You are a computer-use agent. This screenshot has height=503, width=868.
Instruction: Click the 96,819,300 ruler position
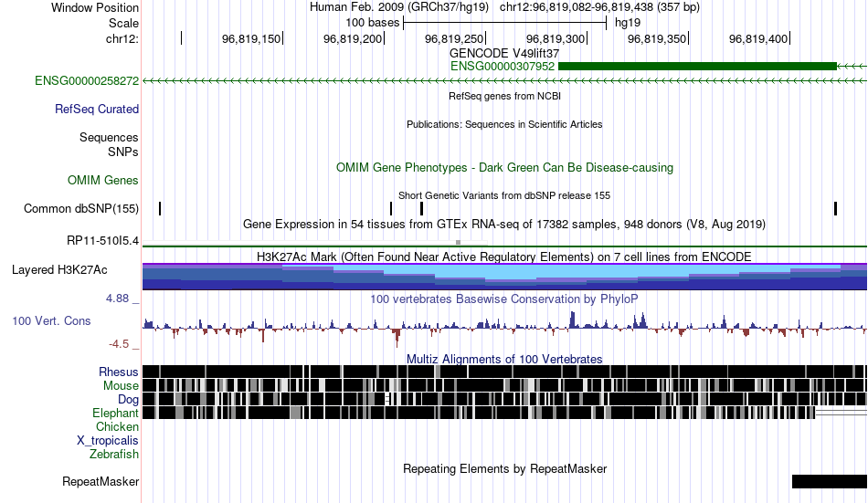556,38
